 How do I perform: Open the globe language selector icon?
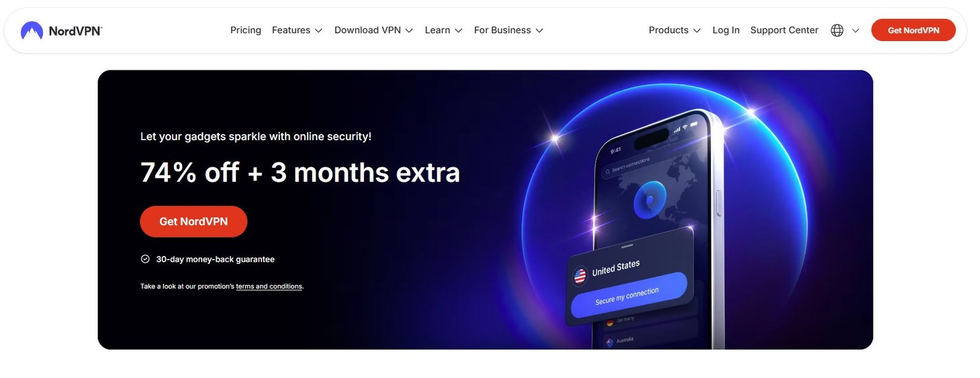[x=837, y=31]
